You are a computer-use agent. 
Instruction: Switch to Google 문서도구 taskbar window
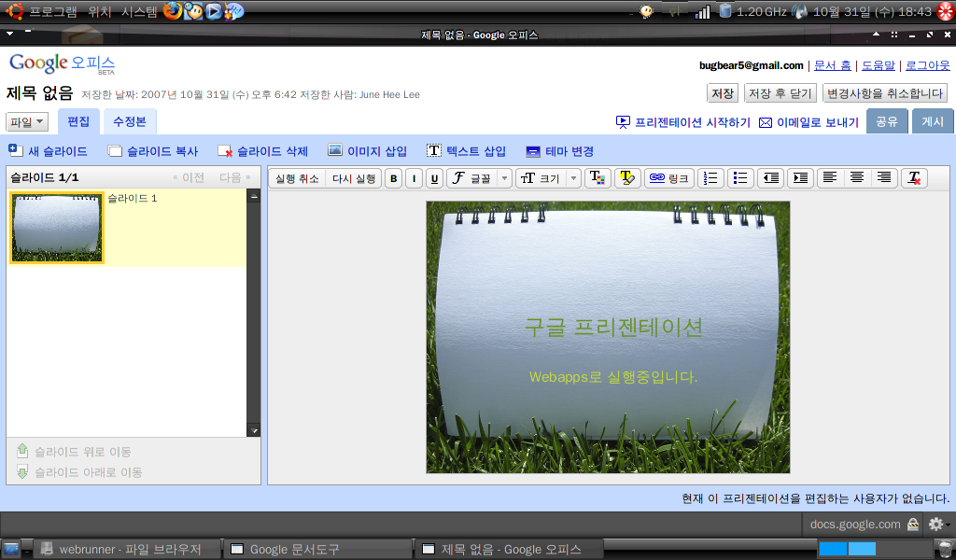316,549
